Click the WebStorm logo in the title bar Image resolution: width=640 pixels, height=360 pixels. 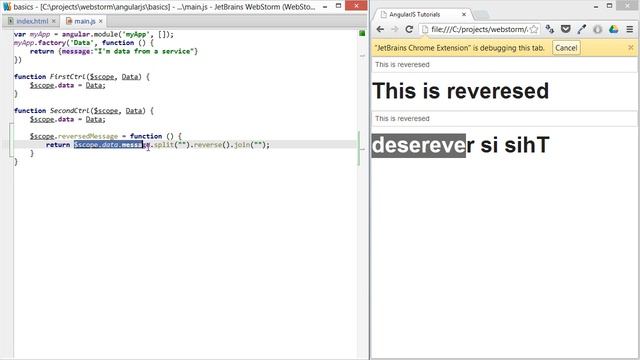coord(7,7)
